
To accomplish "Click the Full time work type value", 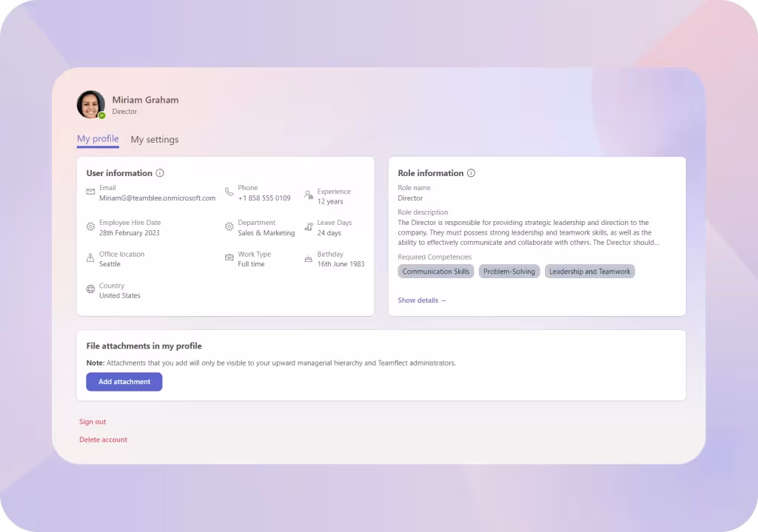I will point(252,264).
